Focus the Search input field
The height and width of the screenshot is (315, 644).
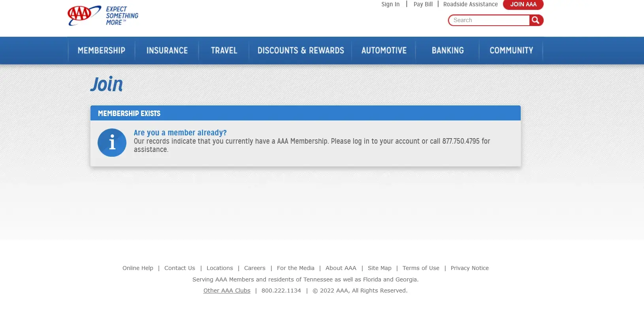pos(489,20)
